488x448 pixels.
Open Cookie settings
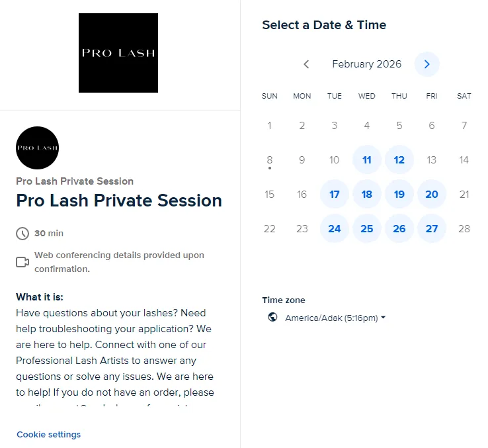(x=48, y=435)
